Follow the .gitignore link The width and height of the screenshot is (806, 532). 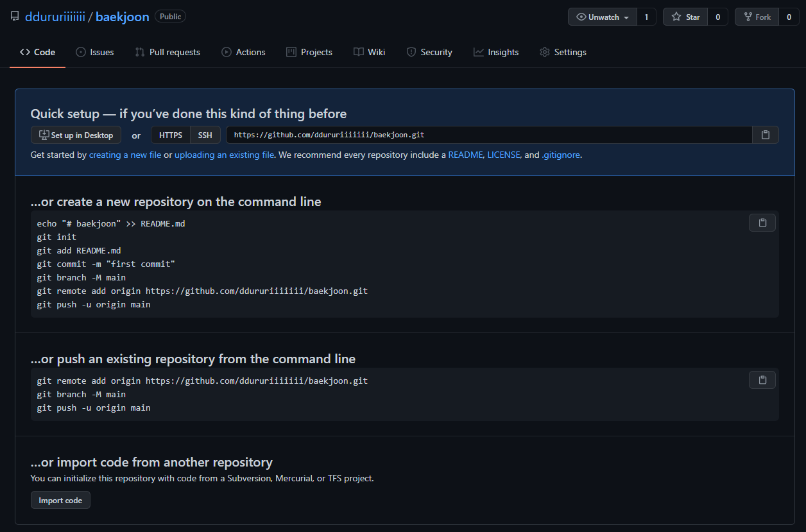tap(562, 155)
